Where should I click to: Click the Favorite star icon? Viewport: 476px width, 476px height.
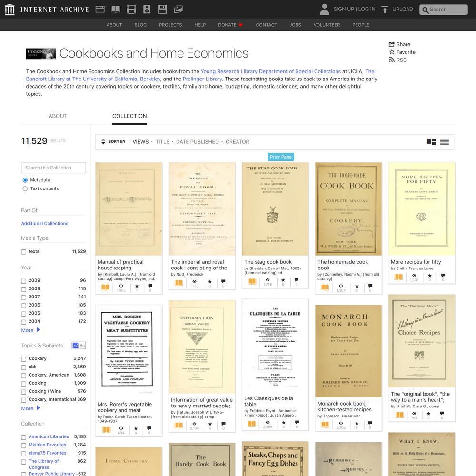click(x=392, y=52)
